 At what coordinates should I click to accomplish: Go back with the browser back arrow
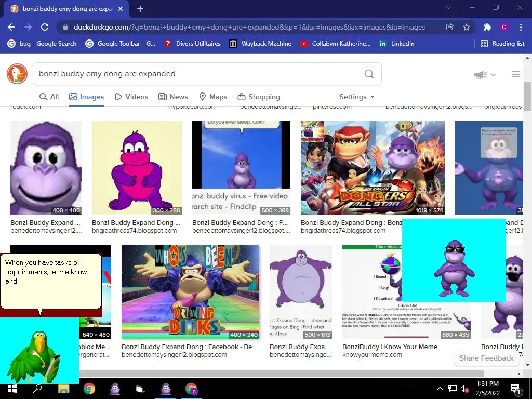11,27
